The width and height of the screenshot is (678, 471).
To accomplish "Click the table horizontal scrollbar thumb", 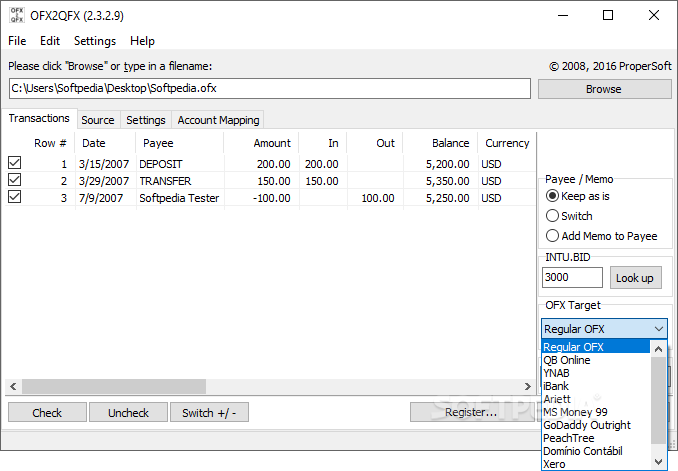I will pos(114,386).
